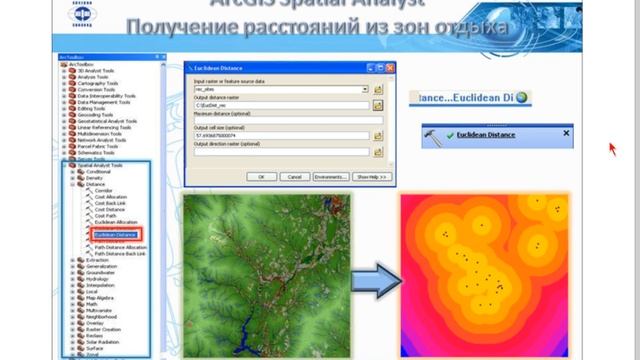Click Cost Path tool hammer icon
Viewport: 640px width, 360px height.
coord(89,216)
